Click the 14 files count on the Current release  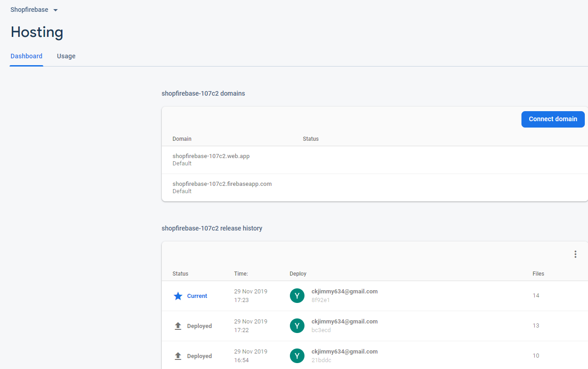tap(536, 295)
